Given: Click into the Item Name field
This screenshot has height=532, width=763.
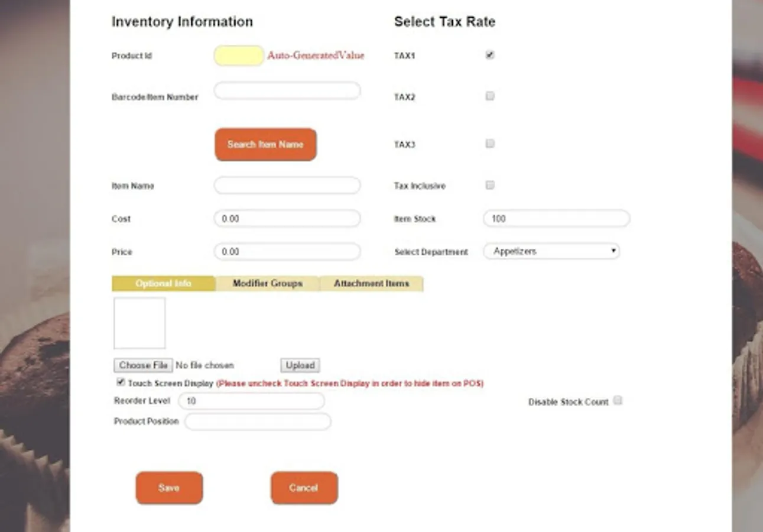Looking at the screenshot, I should 287,186.
